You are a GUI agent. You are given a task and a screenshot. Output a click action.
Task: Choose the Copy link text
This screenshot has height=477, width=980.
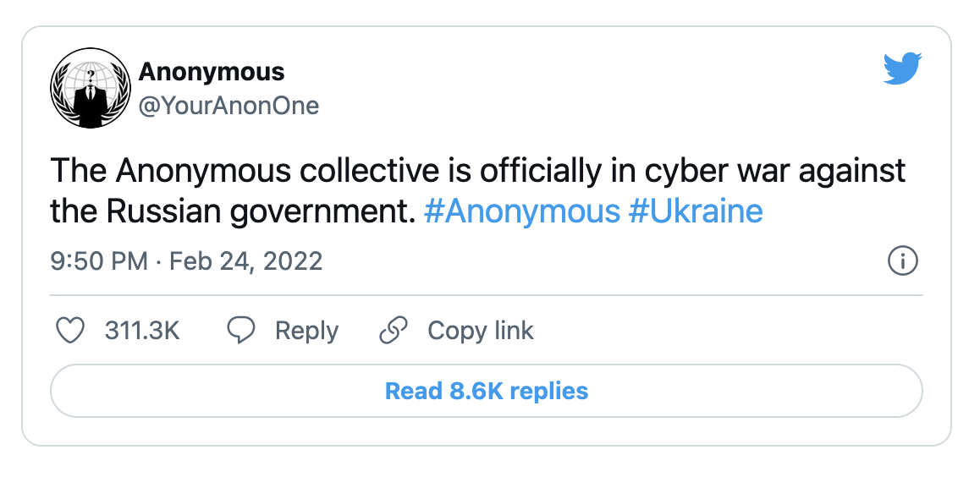[481, 331]
